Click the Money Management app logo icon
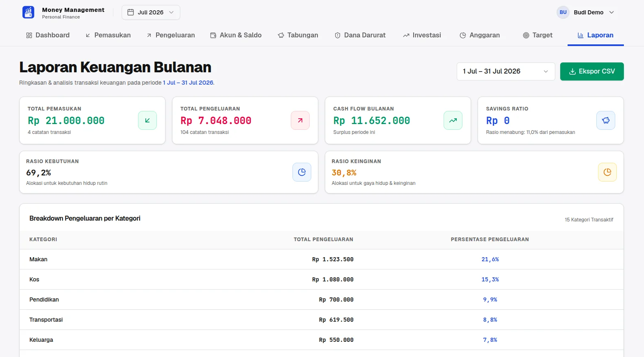 tap(28, 12)
